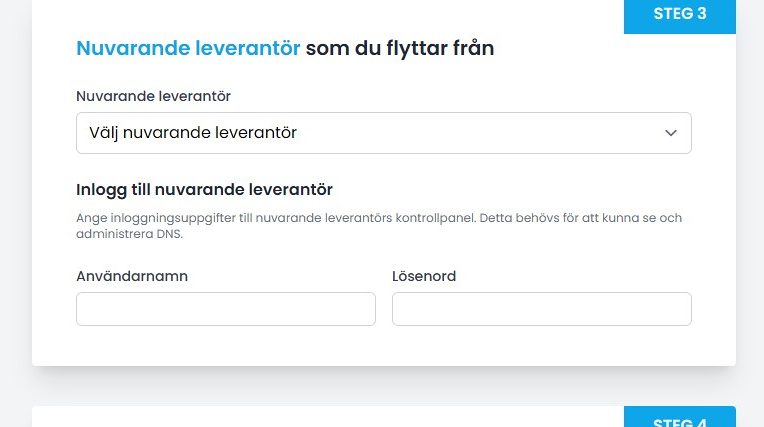Click the 'Lösenord' field label
The image size is (764, 427).
point(424,276)
